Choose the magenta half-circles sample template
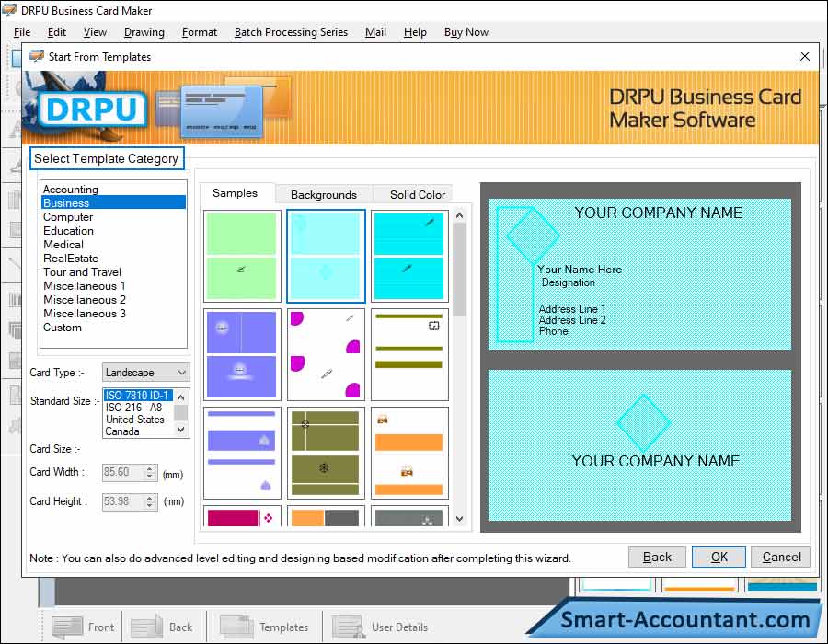This screenshot has height=644, width=828. click(326, 355)
